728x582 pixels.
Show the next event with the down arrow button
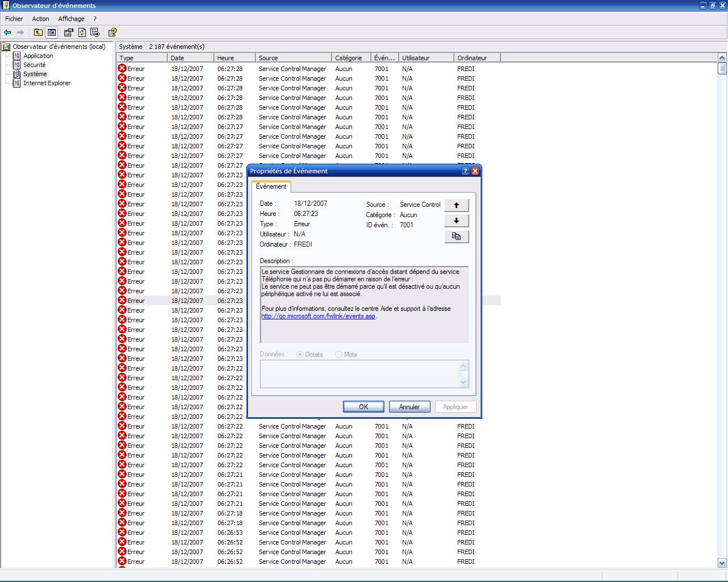(x=456, y=221)
